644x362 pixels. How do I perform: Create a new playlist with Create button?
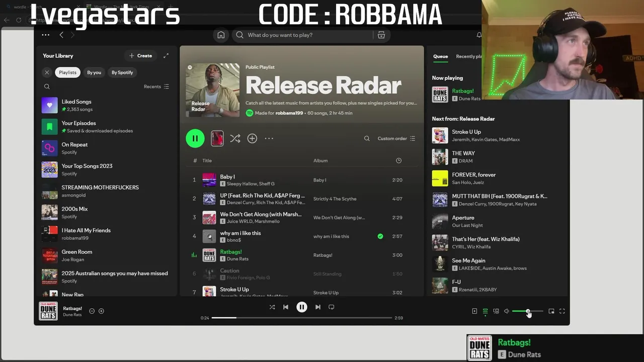(141, 56)
